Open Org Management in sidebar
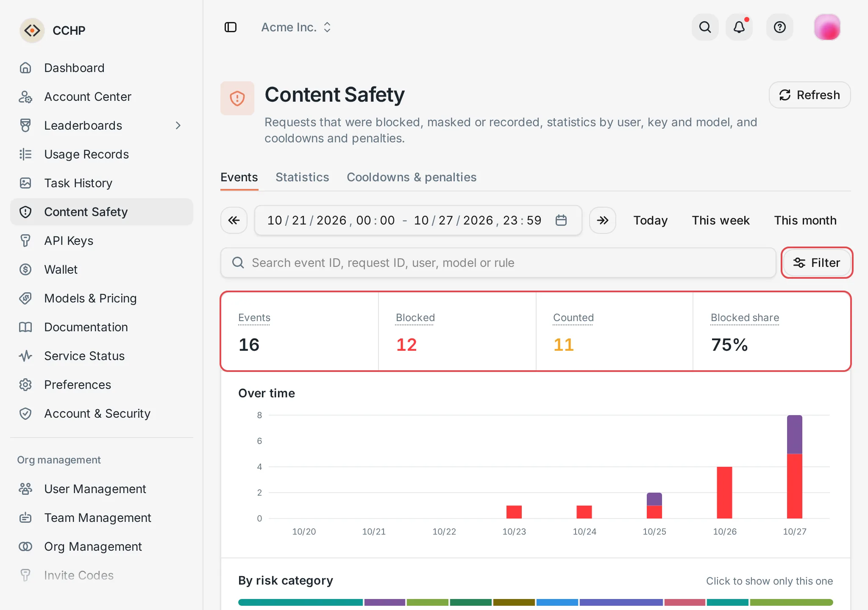Screen dimensions: 868x610 [x=102, y=546]
